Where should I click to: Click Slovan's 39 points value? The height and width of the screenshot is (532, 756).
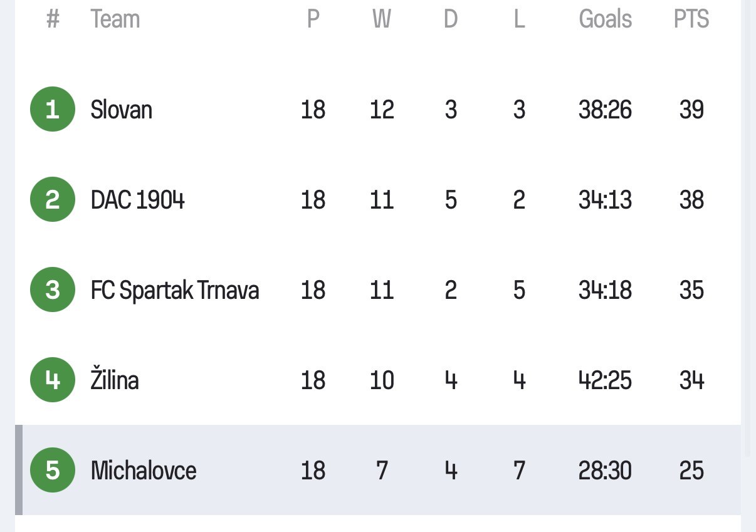coord(692,110)
